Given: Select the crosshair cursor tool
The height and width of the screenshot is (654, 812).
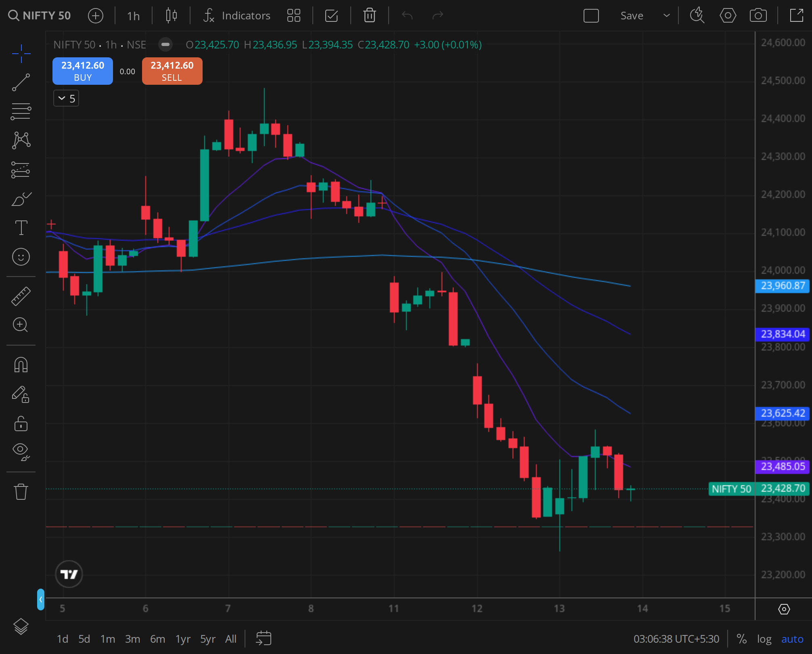Looking at the screenshot, I should [21, 53].
